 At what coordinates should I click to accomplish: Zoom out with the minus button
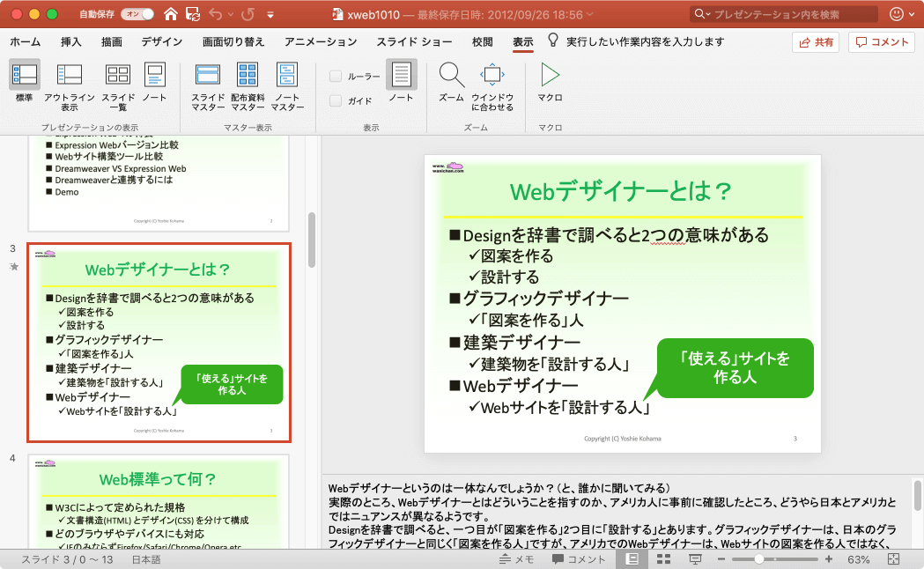pos(721,559)
